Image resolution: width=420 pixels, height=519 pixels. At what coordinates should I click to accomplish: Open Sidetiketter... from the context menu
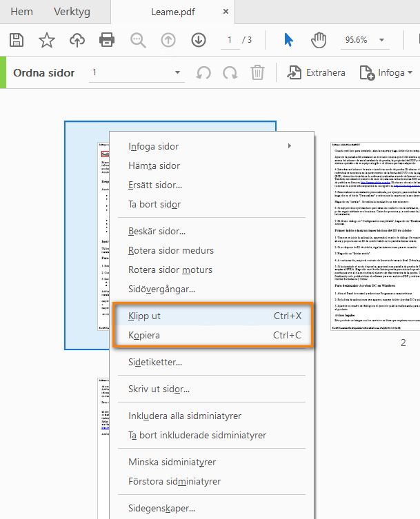211,362
